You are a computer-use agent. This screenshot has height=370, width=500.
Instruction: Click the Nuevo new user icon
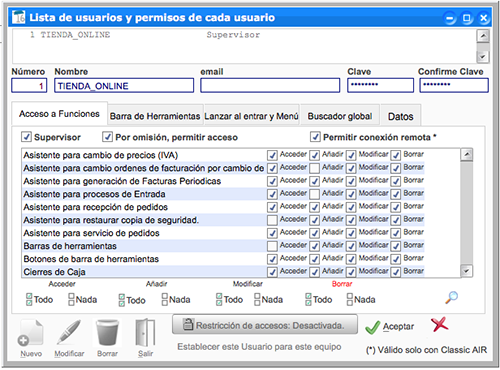[x=31, y=333]
